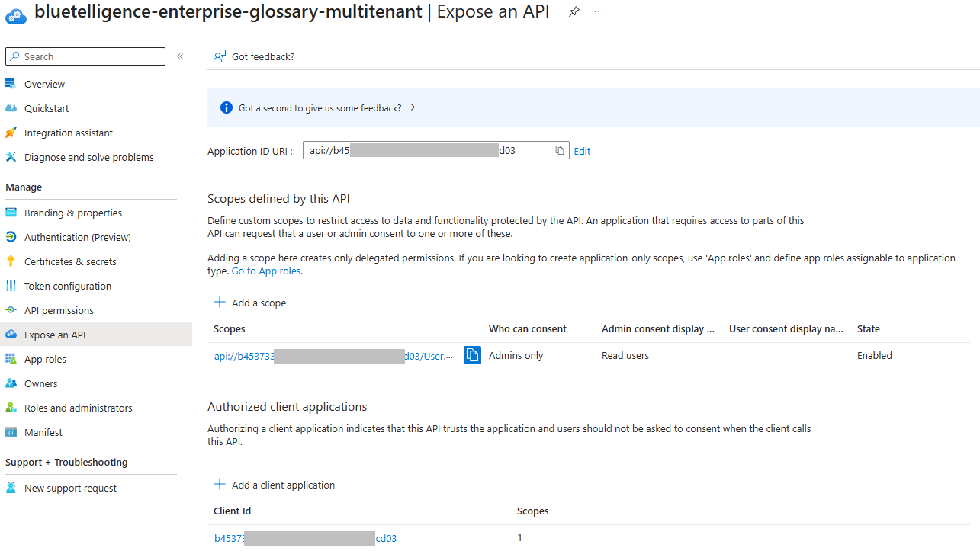Edit the Application ID URI
This screenshot has height=551, width=980.
pyautogui.click(x=583, y=151)
